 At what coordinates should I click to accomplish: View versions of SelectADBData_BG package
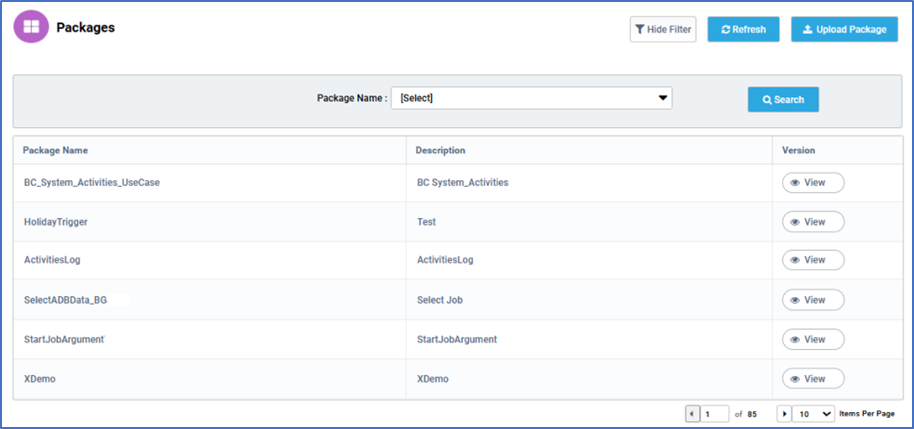coord(813,300)
